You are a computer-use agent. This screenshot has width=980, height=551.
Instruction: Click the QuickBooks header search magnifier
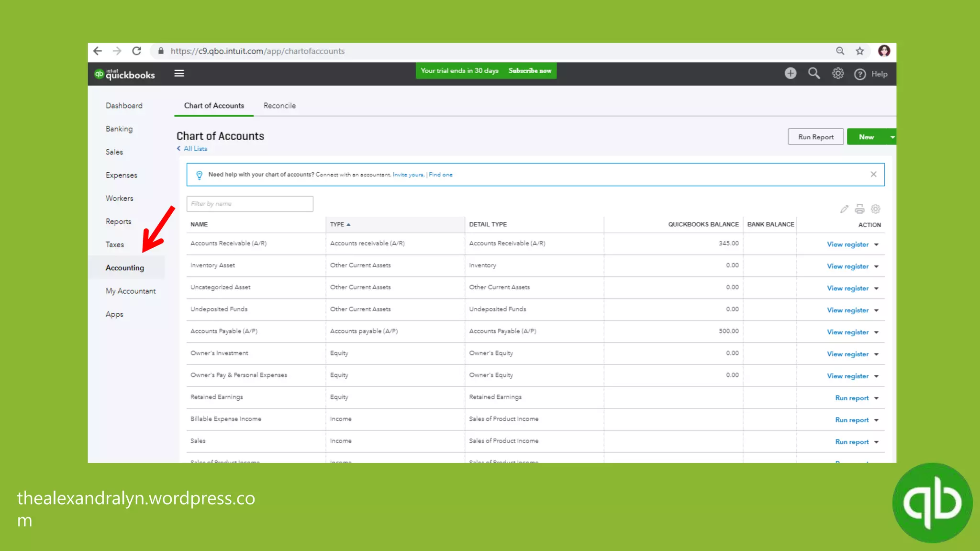click(814, 73)
